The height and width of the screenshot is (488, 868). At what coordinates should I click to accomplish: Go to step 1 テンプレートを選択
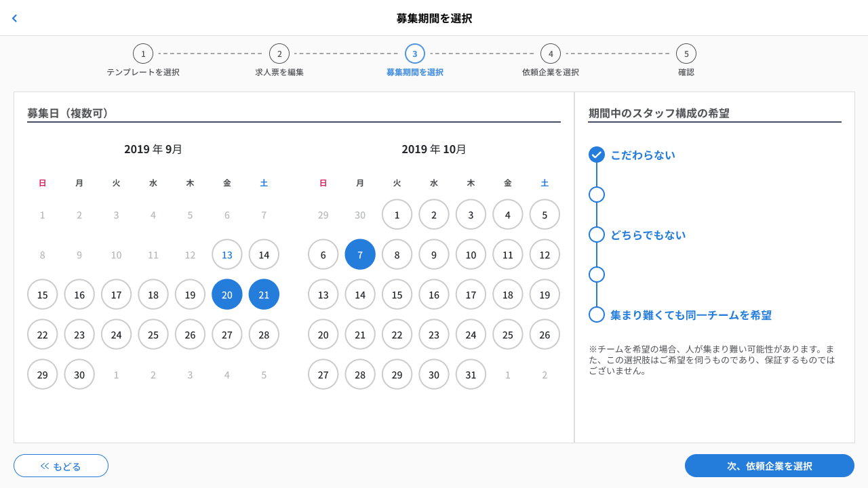[x=143, y=54]
